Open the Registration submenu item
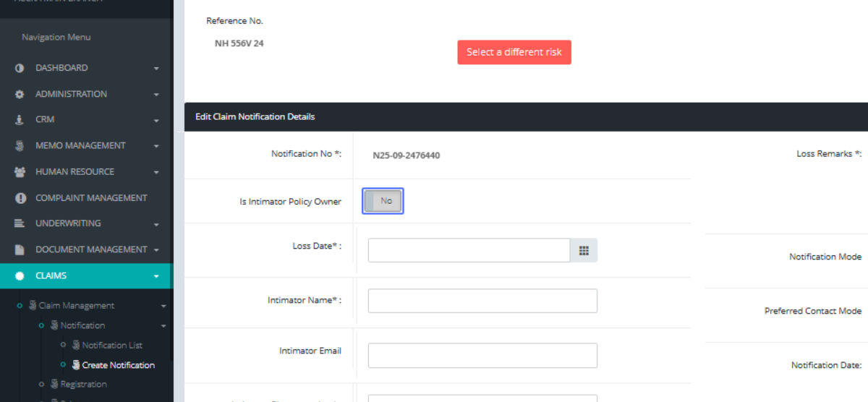Image resolution: width=868 pixels, height=402 pixels. click(x=83, y=385)
